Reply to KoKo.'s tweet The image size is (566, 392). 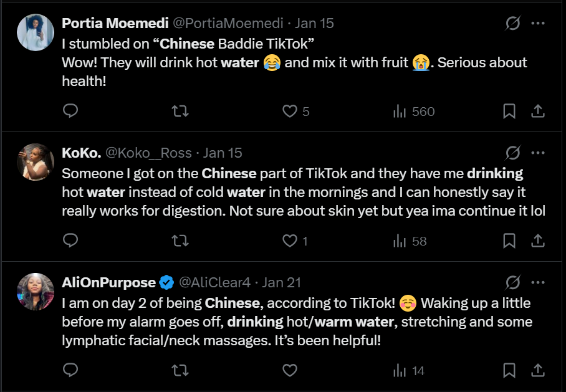point(71,241)
